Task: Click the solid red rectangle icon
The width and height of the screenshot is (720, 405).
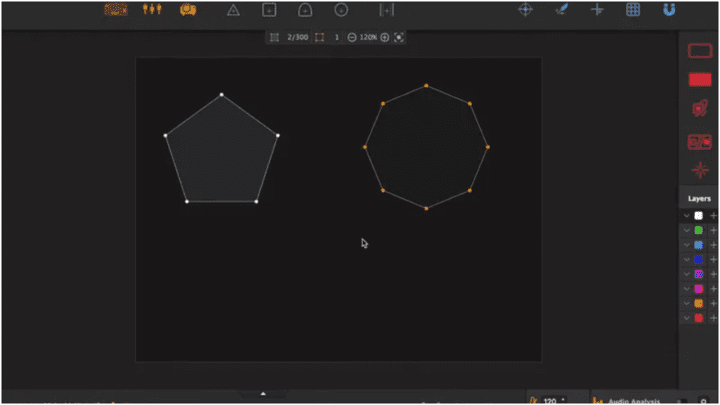Action: (x=700, y=80)
